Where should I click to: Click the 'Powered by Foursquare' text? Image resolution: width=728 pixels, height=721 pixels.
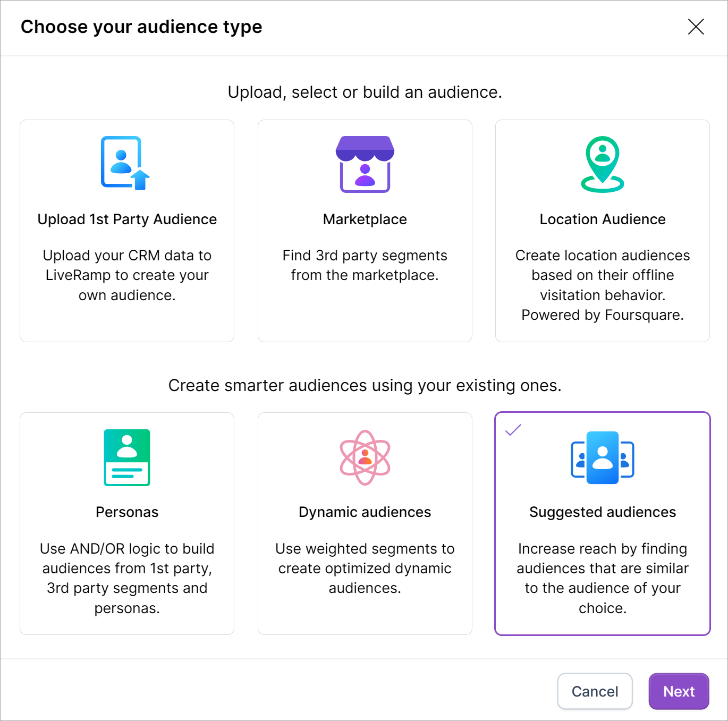[x=602, y=315]
